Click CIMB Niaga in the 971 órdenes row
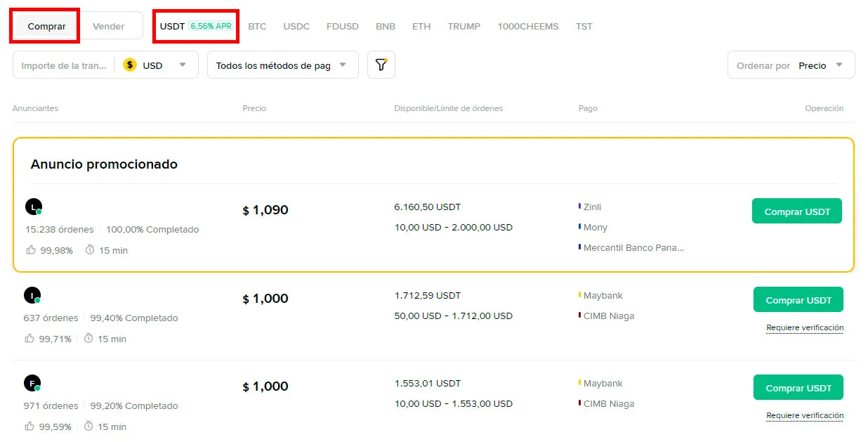The width and height of the screenshot is (868, 442). coord(609,403)
